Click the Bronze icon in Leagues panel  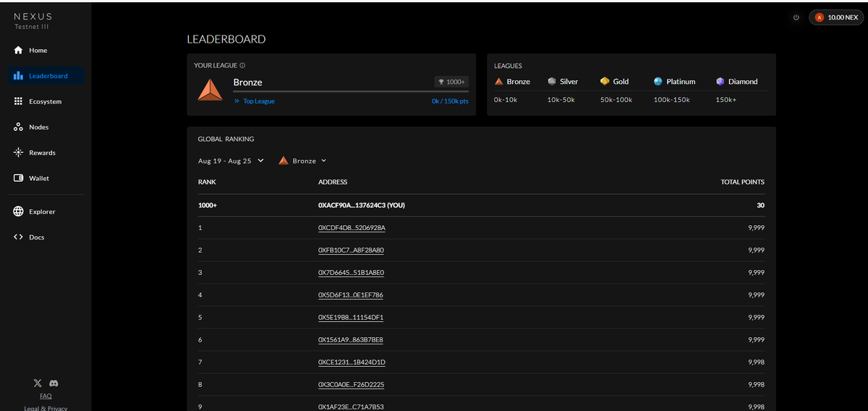point(498,82)
